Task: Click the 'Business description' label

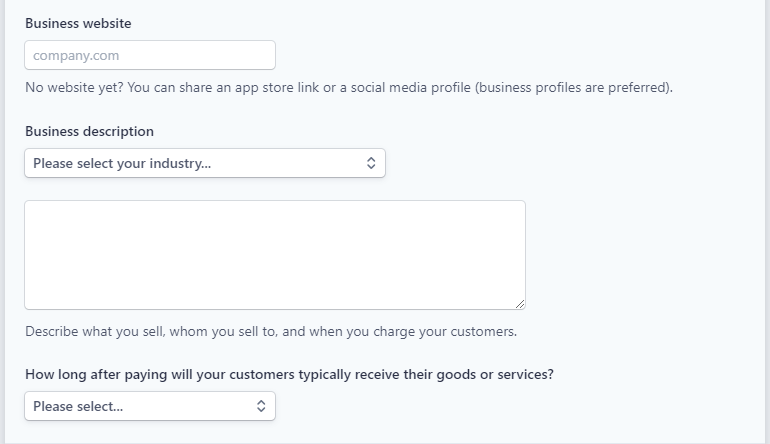Action: [89, 132]
